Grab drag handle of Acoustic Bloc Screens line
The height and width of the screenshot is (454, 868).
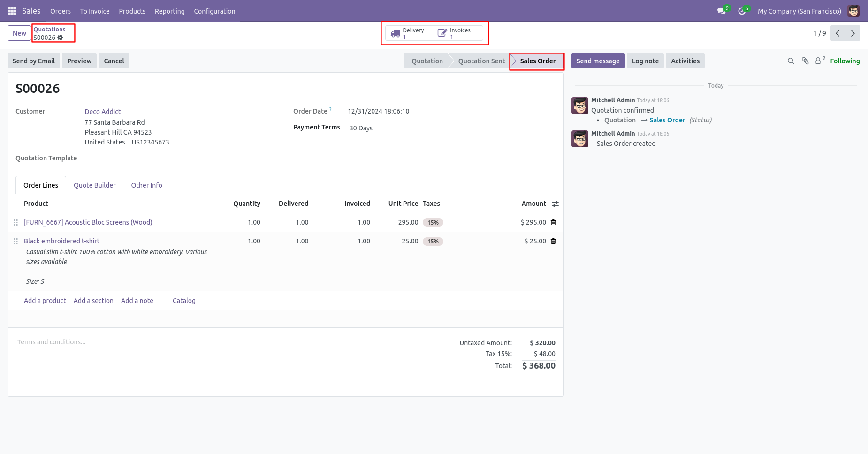click(x=15, y=222)
